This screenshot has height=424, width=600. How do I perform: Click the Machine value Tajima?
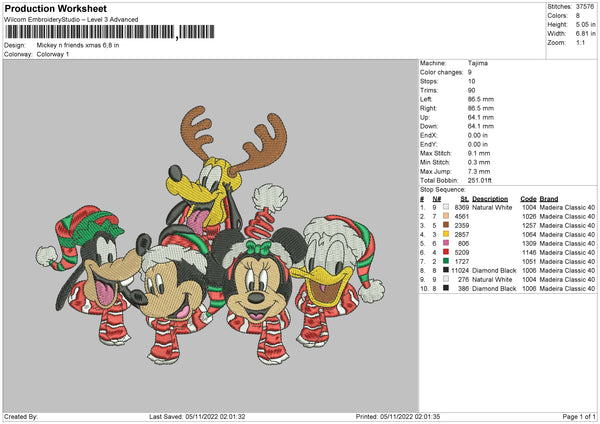click(x=478, y=63)
